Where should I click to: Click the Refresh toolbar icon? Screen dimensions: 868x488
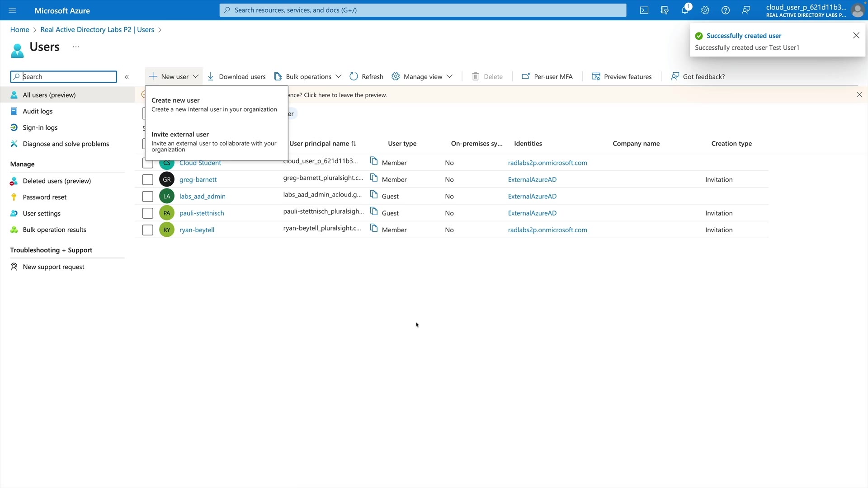354,76
